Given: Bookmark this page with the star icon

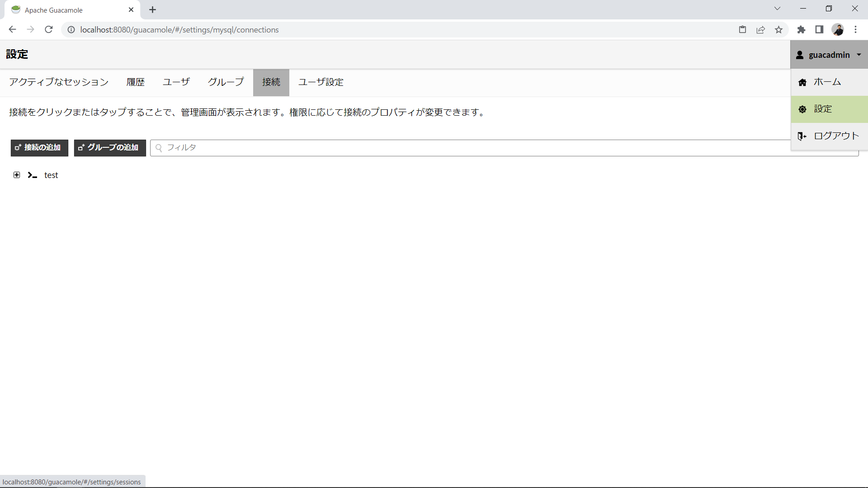Looking at the screenshot, I should (778, 30).
